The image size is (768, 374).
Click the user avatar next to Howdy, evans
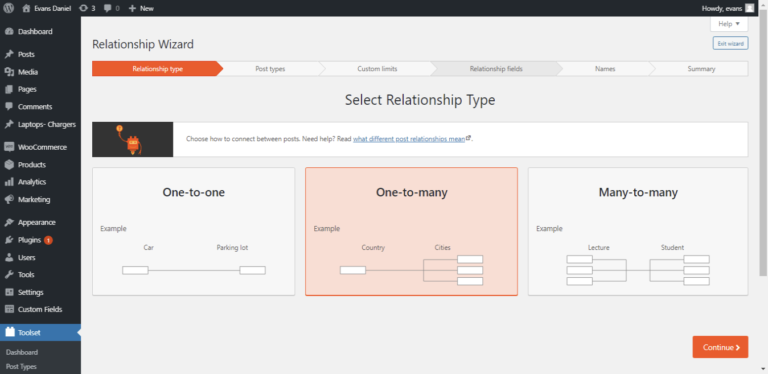tap(749, 8)
